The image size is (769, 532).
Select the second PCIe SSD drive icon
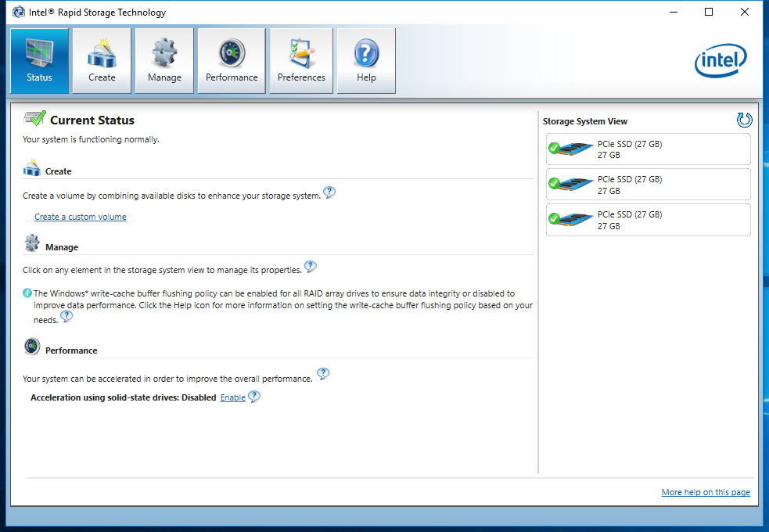[x=571, y=184]
